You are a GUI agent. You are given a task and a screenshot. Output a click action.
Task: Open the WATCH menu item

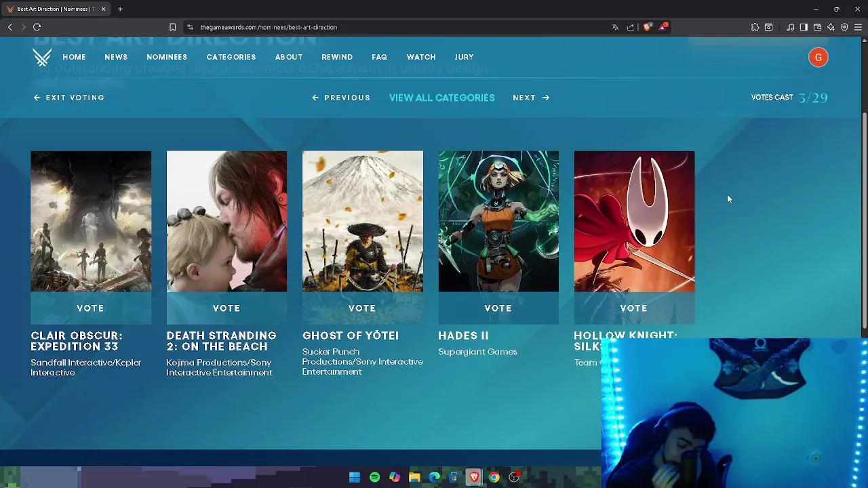tap(421, 57)
